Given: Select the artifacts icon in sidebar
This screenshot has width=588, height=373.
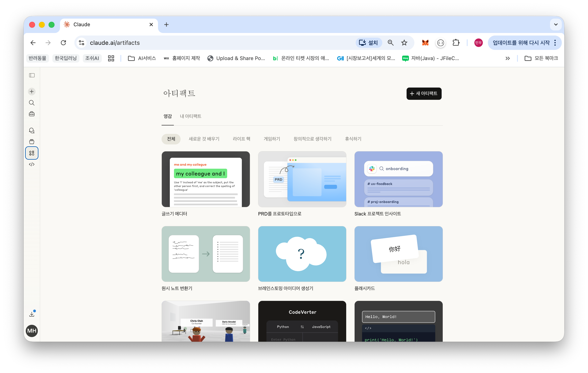Looking at the screenshot, I should pos(32,153).
